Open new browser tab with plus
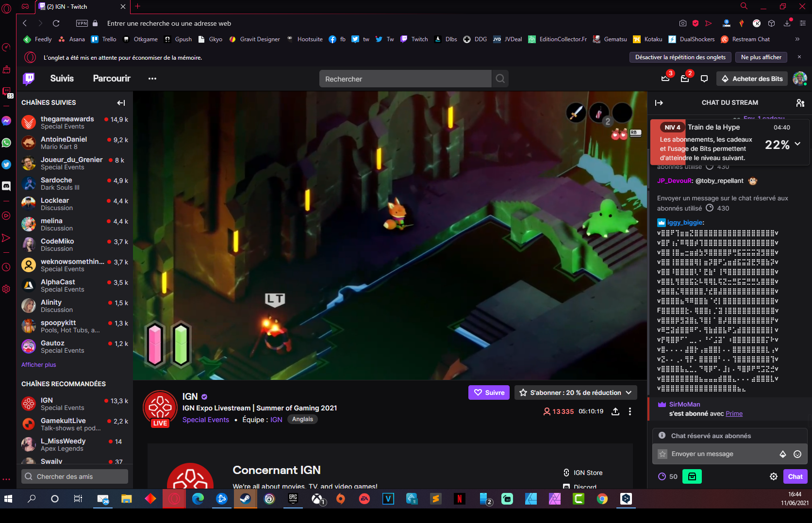812x523 pixels. [137, 6]
